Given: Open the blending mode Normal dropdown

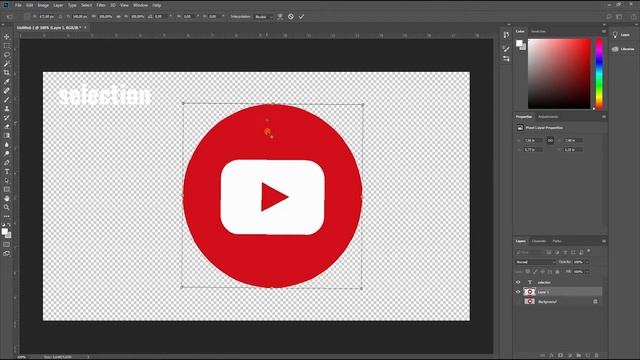Looking at the screenshot, I should (x=535, y=262).
